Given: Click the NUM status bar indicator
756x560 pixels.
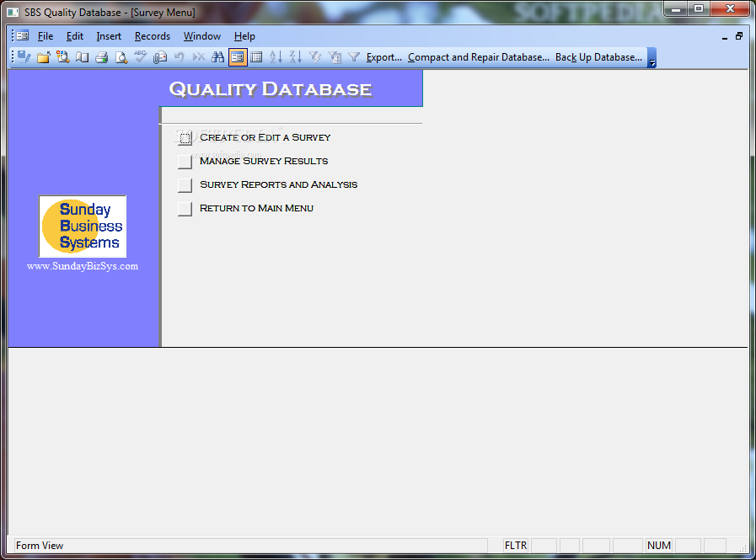Looking at the screenshot, I should pyautogui.click(x=658, y=546).
